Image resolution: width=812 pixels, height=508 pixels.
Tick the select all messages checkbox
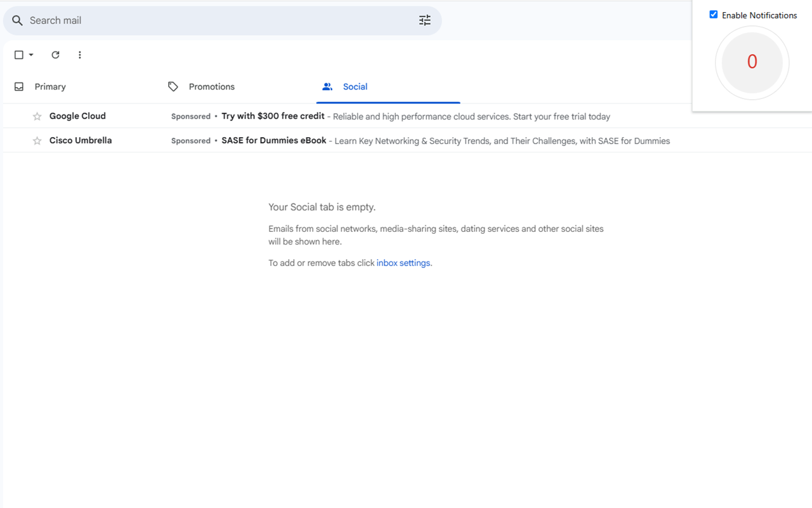point(19,55)
